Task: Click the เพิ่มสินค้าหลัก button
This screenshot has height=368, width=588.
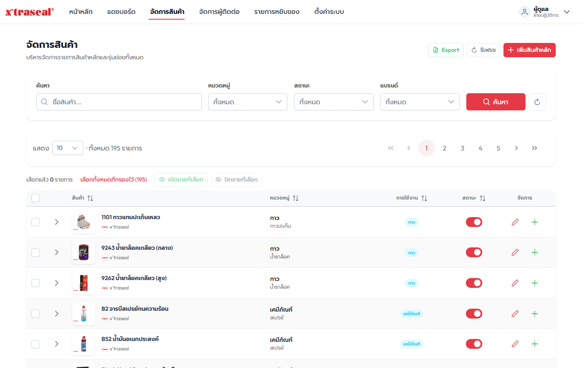Action: (x=530, y=50)
